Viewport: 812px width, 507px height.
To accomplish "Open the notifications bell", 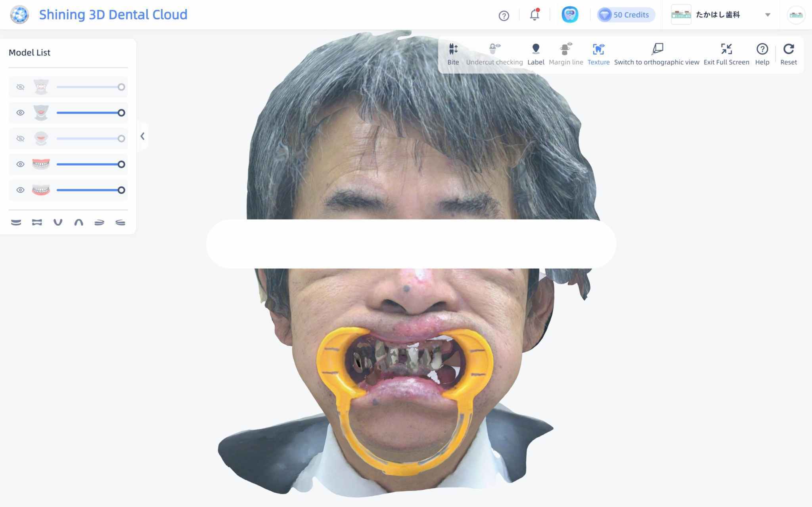I will [534, 15].
